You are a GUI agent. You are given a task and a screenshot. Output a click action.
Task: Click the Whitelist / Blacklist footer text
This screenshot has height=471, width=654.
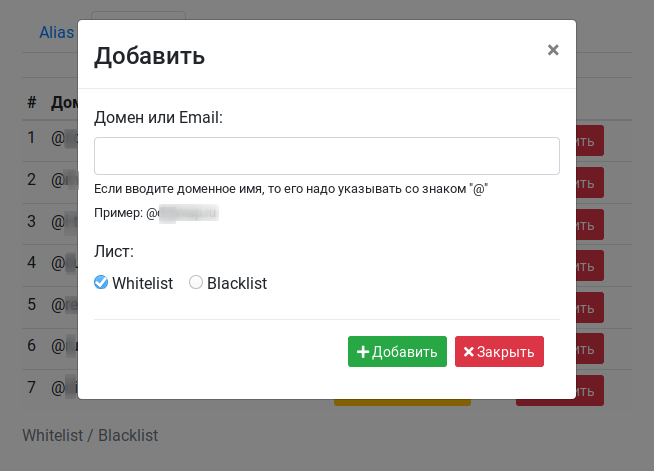(90, 435)
